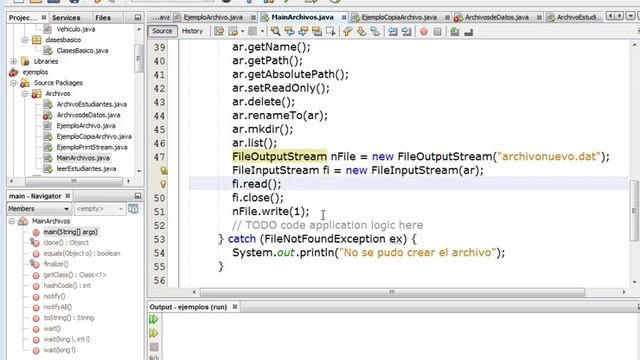Click the Navigator Javadoc window icon

(133, 209)
